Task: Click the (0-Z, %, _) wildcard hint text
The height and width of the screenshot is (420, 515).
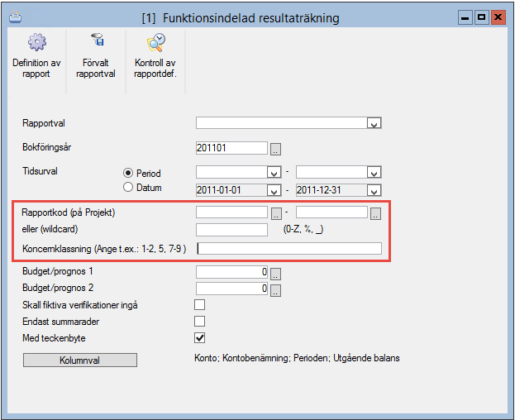Action: [x=303, y=229]
